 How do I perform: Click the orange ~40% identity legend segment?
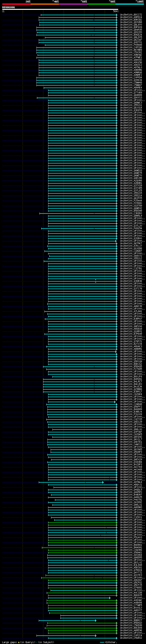coord(45,4)
